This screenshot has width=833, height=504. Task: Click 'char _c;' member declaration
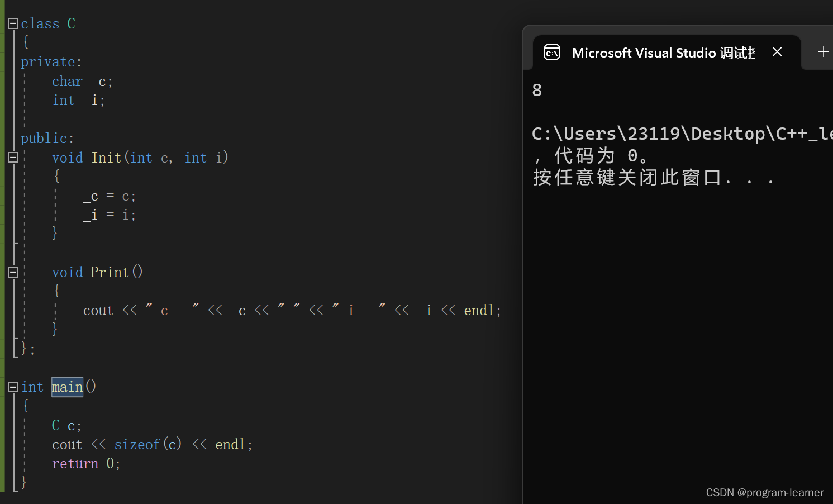(82, 82)
